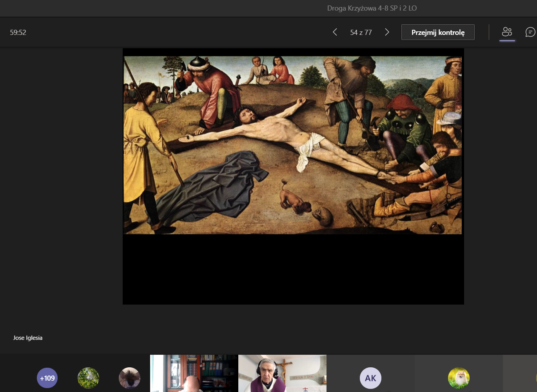
Task: Select the brown fur avatar participant
Action: tap(129, 378)
